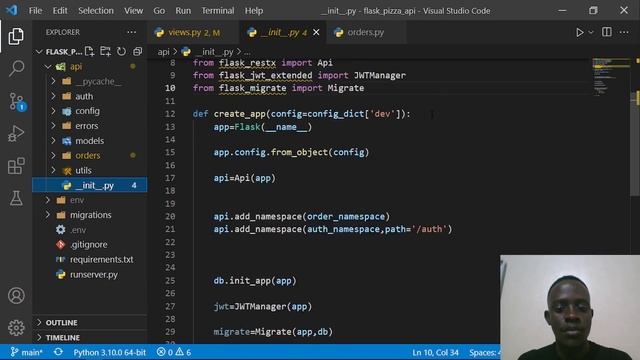The width and height of the screenshot is (640, 360).
Task: Expand the OUTLINE panel
Action: (90, 322)
